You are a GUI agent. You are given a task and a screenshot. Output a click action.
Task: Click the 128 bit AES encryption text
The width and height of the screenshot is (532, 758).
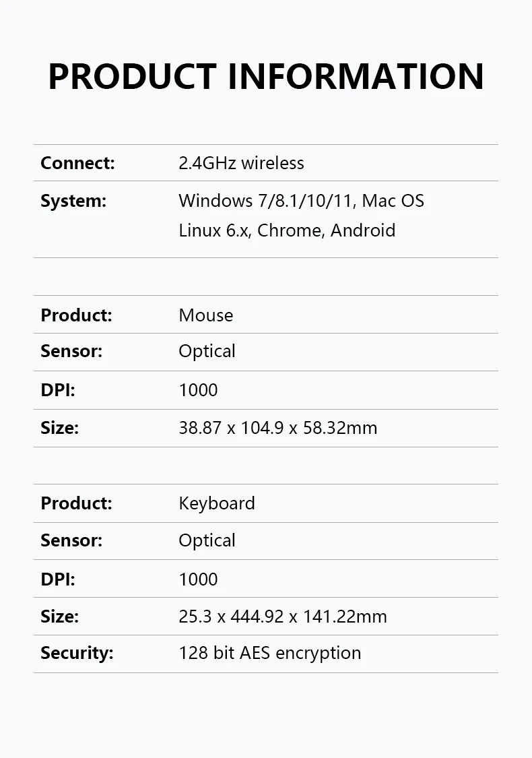click(269, 653)
